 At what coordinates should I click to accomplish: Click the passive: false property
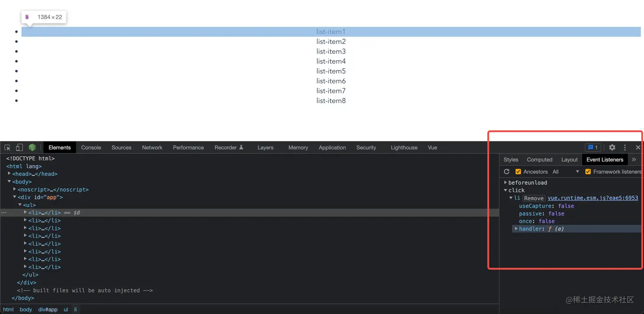click(x=541, y=213)
